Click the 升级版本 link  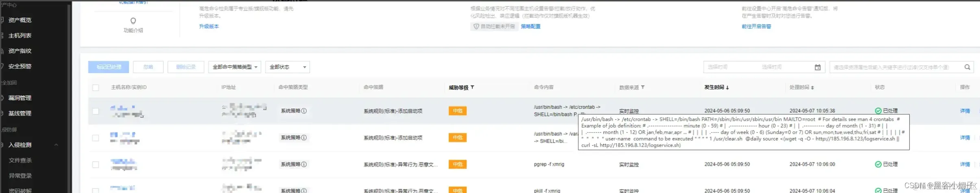point(209,26)
